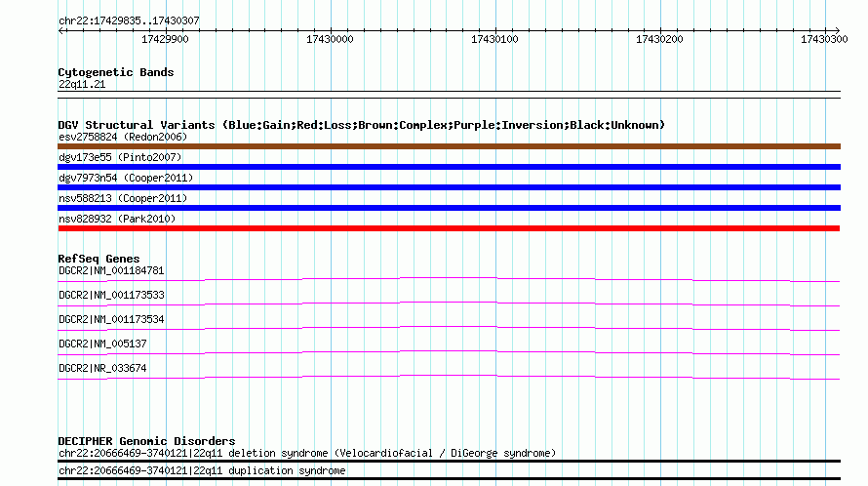
Task: Click the magenta DGCR2|NR_033674 gene line
Action: coord(449,377)
